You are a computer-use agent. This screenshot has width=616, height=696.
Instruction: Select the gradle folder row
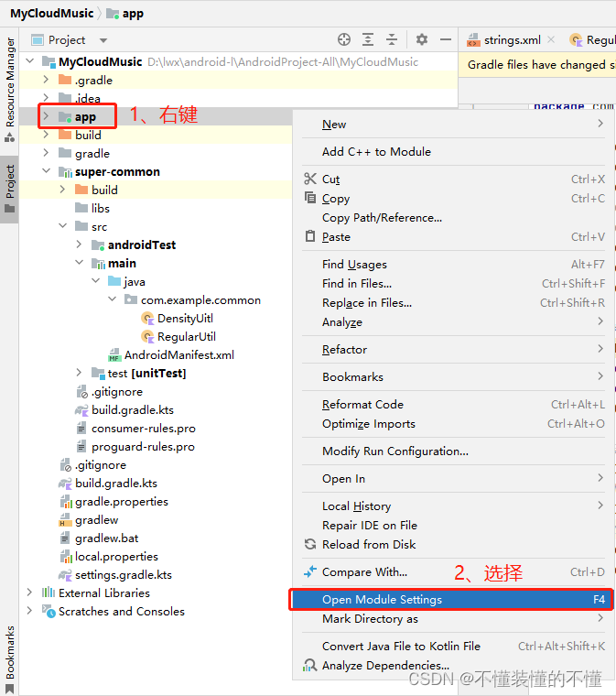[156, 153]
